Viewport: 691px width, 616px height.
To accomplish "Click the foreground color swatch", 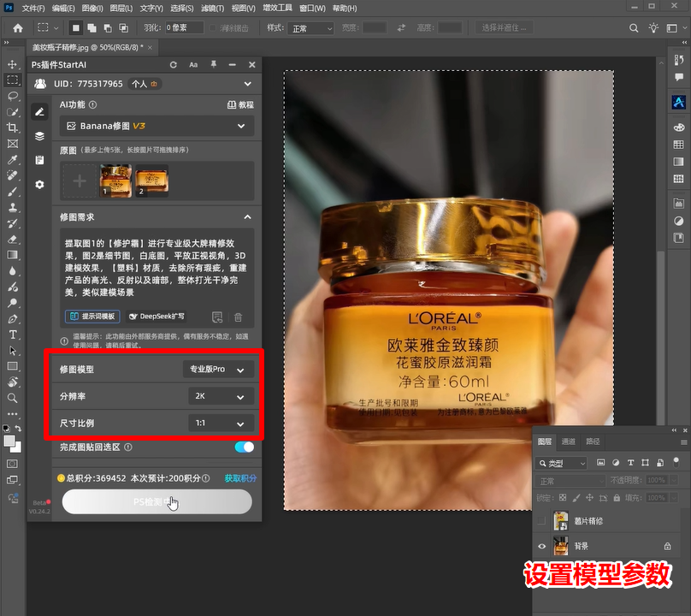I will [9, 441].
